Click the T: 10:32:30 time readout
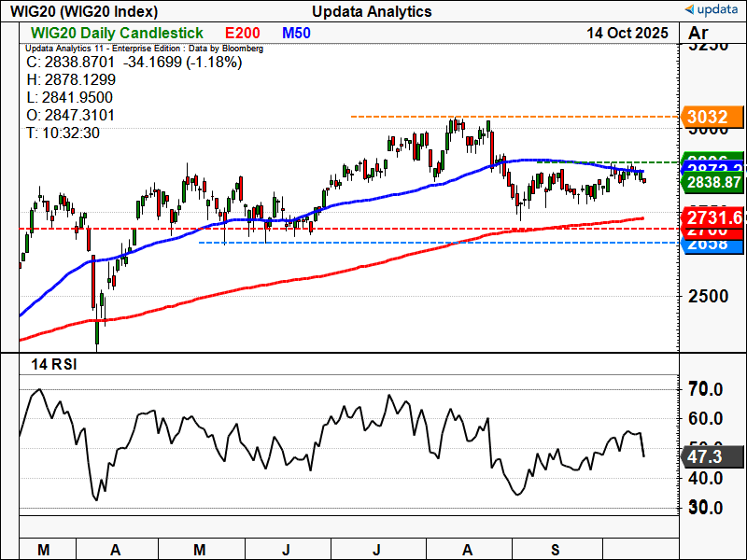This screenshot has height=560, width=747. (63, 133)
